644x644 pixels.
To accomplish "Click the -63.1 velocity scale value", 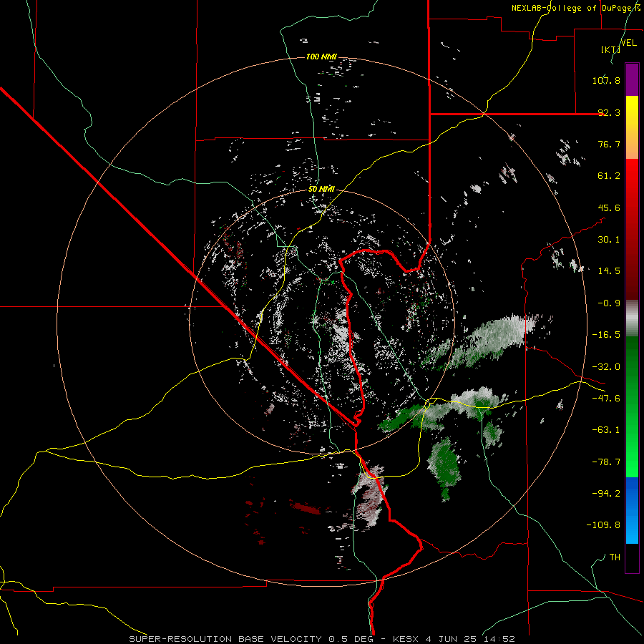I will coord(606,430).
